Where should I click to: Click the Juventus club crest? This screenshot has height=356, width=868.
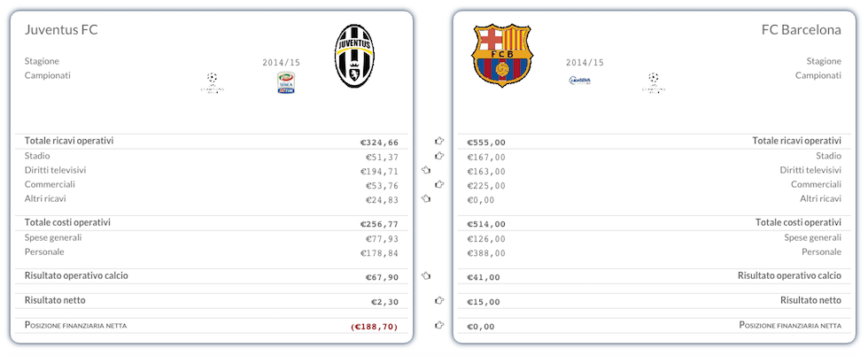point(353,56)
